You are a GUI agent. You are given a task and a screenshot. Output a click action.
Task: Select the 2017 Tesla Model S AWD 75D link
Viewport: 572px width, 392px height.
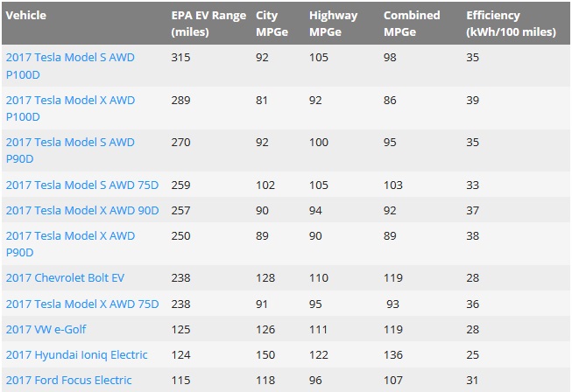(82, 185)
